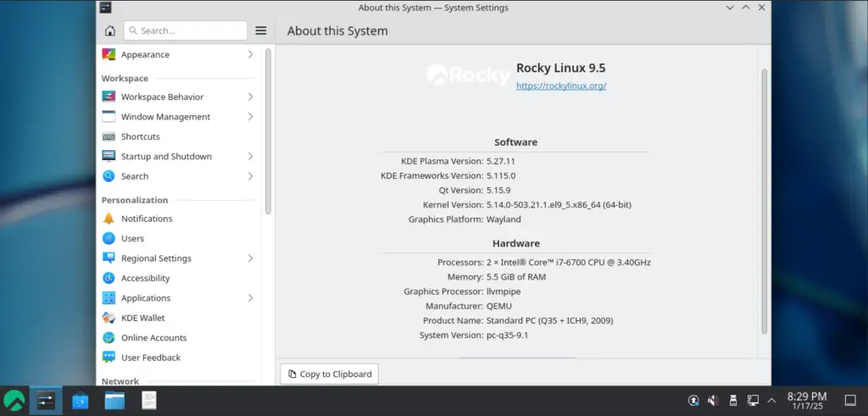Click the network connection tray icon
This screenshot has height=416, width=868.
(753, 400)
